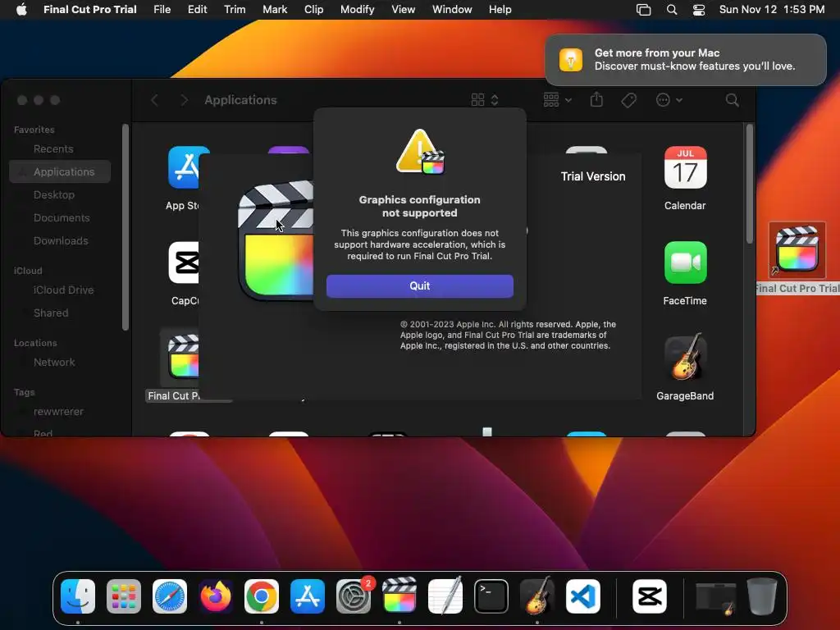
Task: Open the Mark menu
Action: [x=275, y=9]
